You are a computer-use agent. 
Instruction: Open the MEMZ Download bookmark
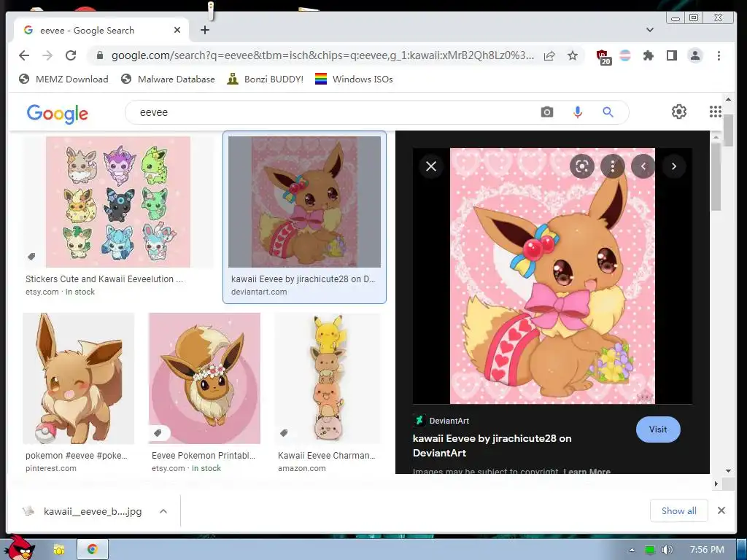click(x=63, y=79)
